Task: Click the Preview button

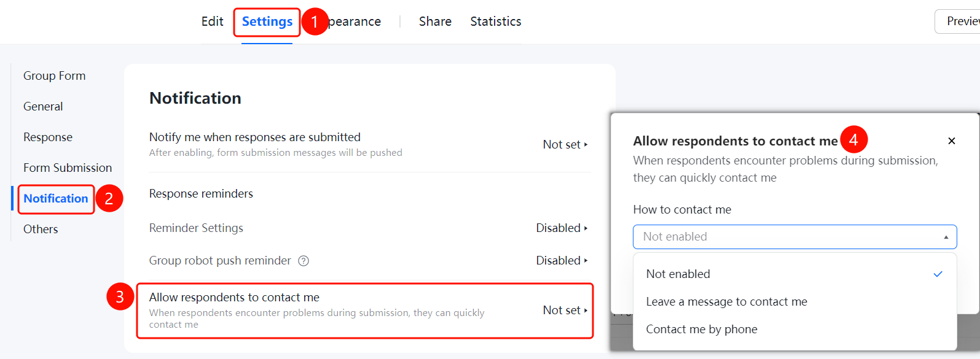Action: (x=958, y=21)
